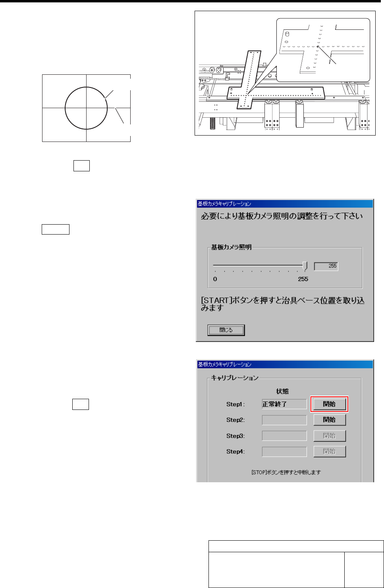This screenshot has width=384, height=588.
Task: Click the circle in the crosshair diagram
Action: [86, 108]
